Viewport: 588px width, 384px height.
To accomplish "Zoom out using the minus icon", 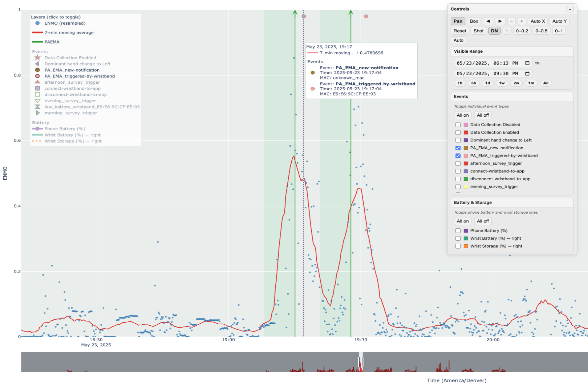I will pyautogui.click(x=511, y=21).
